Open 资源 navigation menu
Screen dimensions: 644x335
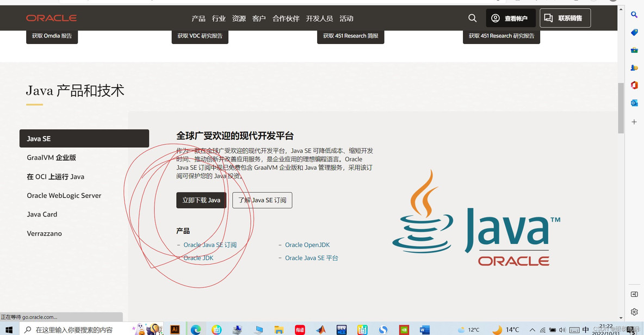click(239, 18)
